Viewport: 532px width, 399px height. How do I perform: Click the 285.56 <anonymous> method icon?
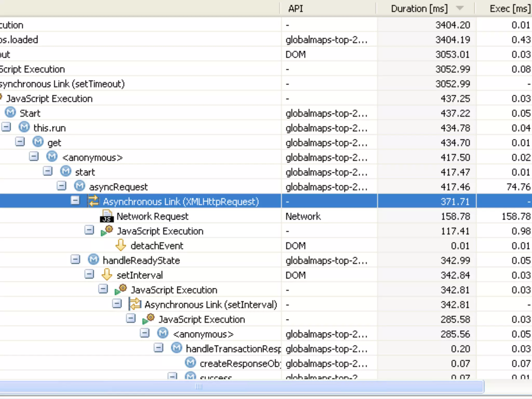point(163,333)
